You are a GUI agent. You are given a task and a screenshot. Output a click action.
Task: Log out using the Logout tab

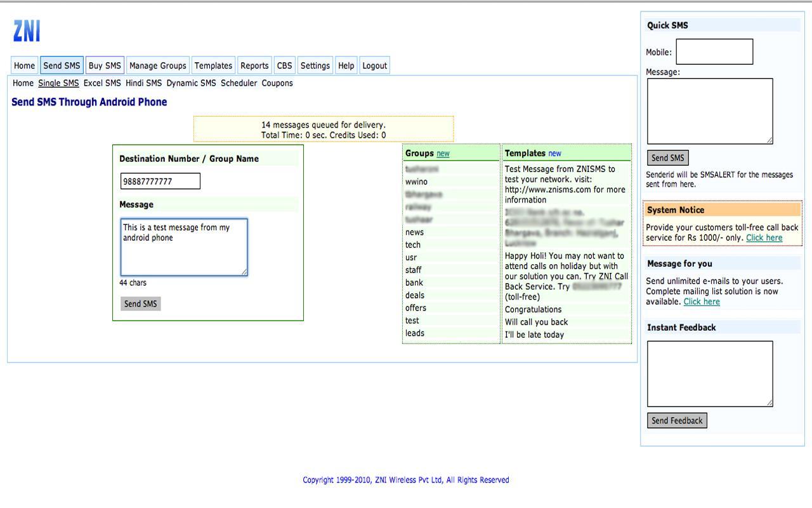374,65
